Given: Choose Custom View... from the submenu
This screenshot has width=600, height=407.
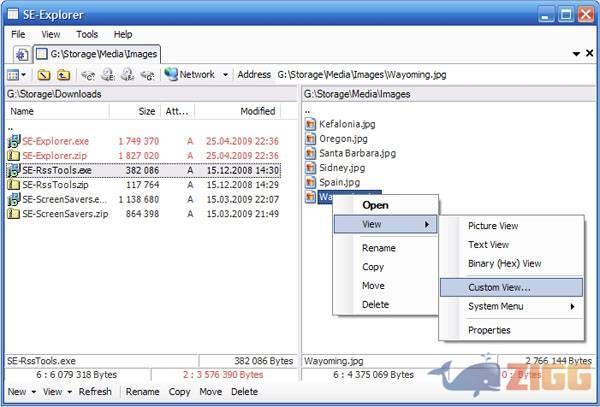Looking at the screenshot, I should (x=499, y=287).
